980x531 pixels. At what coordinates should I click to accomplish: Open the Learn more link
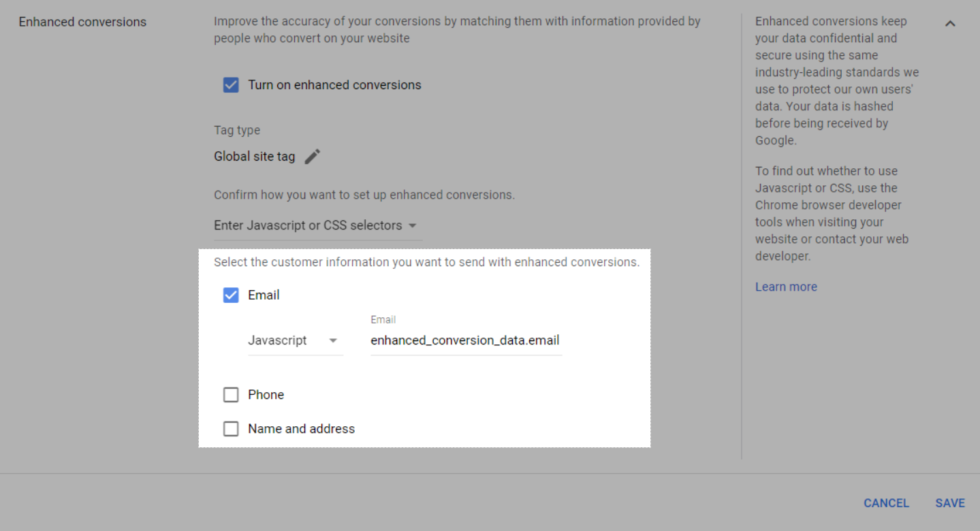(x=786, y=287)
